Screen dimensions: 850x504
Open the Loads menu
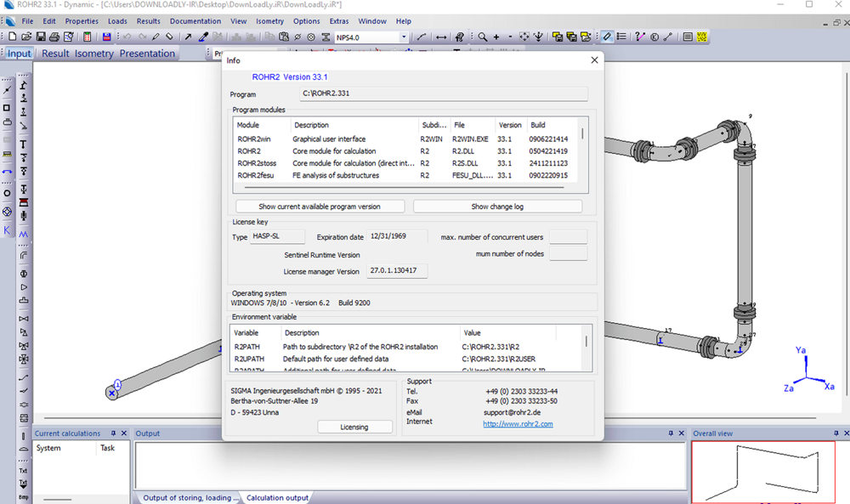pyautogui.click(x=117, y=21)
